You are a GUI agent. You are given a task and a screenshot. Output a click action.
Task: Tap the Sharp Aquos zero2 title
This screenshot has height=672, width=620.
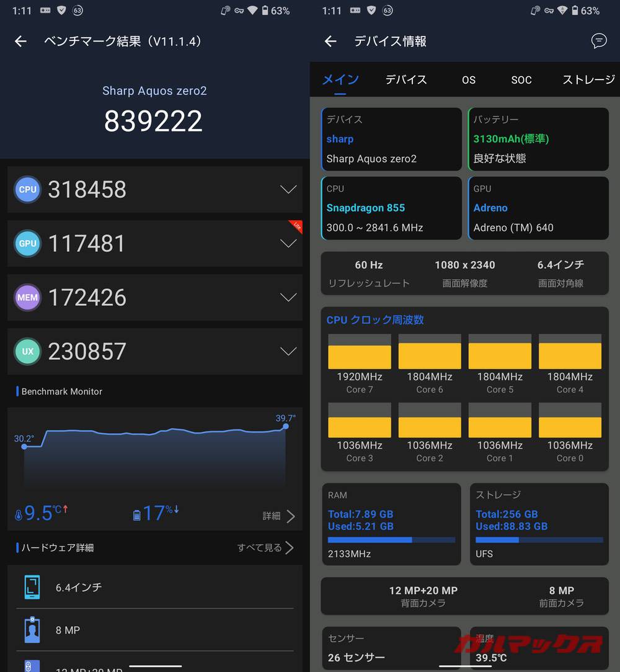coord(154,91)
